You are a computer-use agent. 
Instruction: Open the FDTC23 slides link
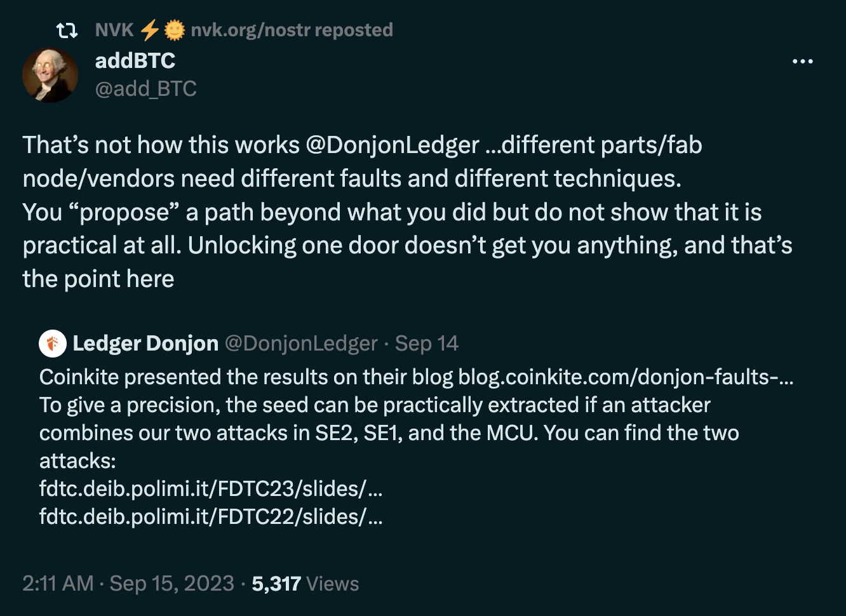210,489
